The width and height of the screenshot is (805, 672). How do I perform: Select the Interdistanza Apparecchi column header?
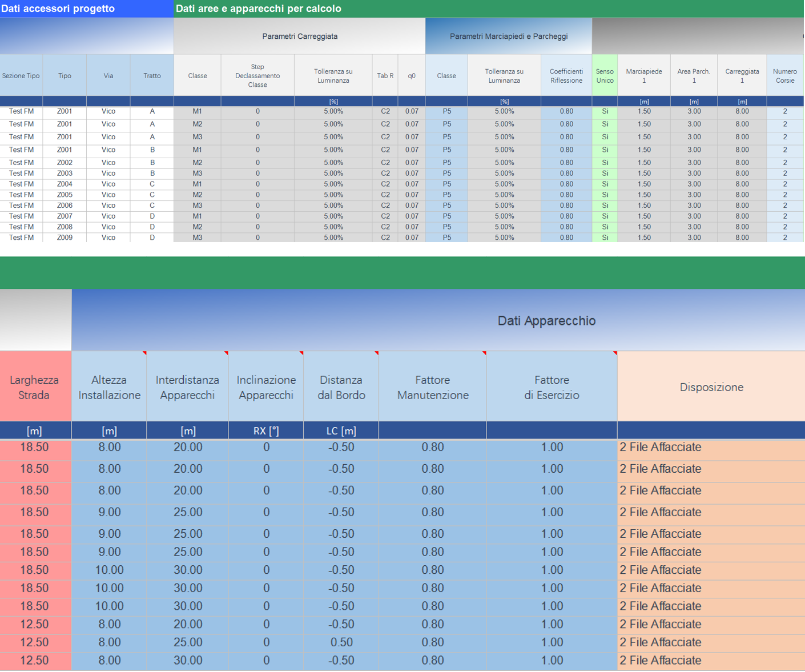(x=187, y=387)
